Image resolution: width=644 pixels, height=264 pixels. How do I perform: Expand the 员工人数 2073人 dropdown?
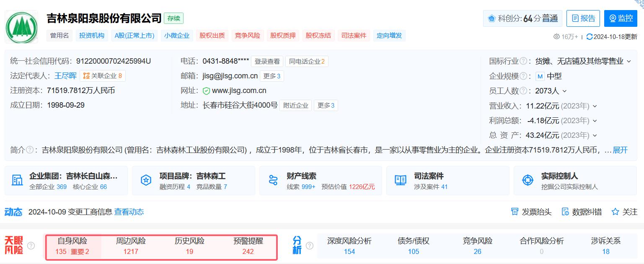564,91
